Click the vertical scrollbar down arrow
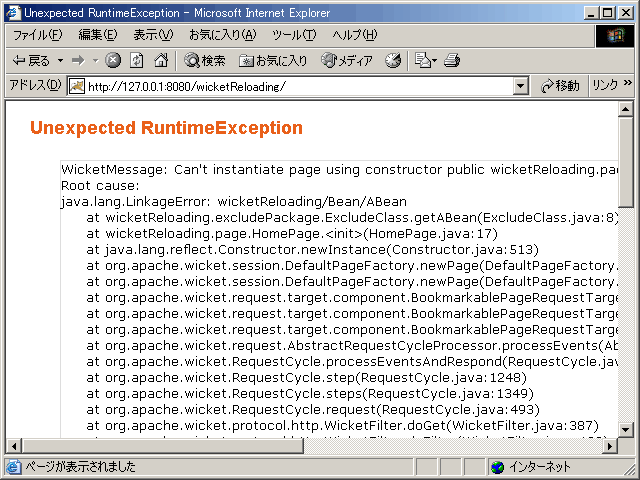The image size is (640, 480). tap(625, 429)
